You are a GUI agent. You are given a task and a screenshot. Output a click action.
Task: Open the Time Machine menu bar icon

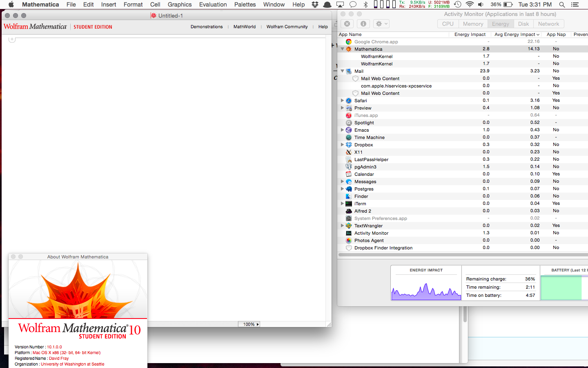click(458, 4)
